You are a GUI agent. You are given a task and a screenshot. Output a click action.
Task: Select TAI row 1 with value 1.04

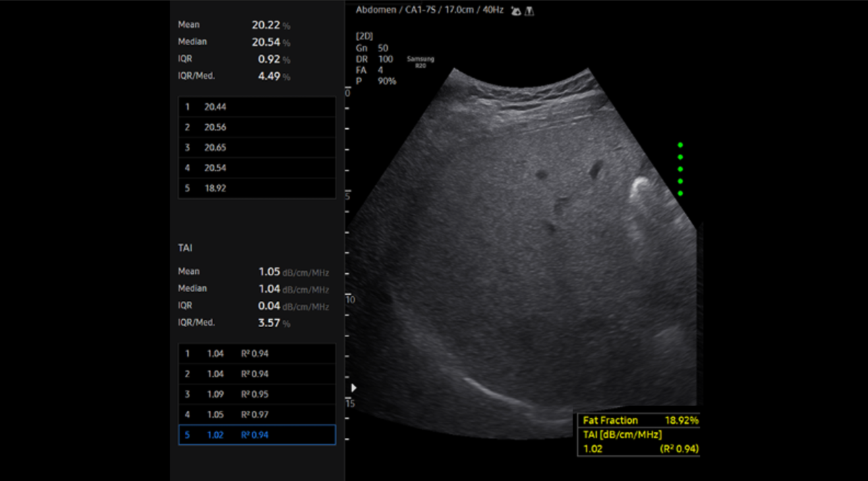(x=257, y=353)
